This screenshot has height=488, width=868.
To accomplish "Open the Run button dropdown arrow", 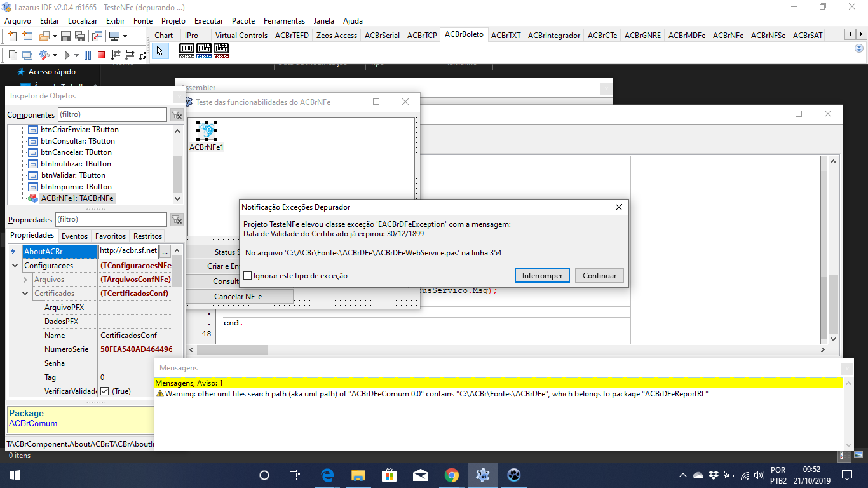I will pos(76,55).
